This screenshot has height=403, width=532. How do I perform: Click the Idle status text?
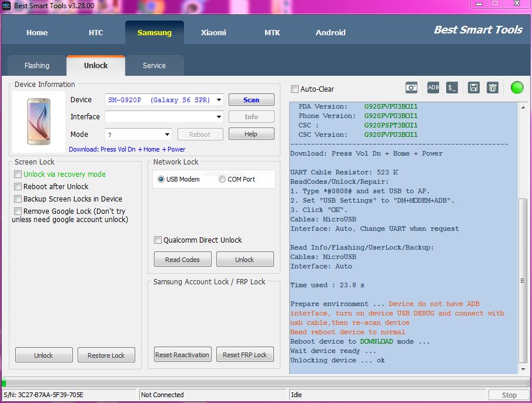tap(296, 395)
